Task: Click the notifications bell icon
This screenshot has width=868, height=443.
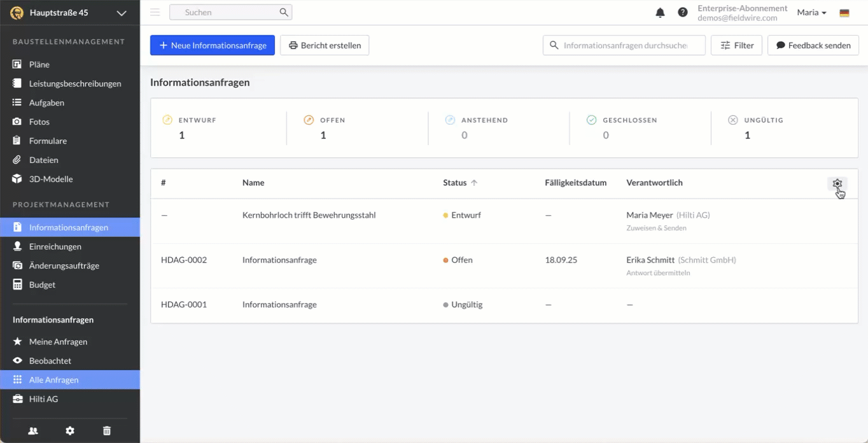Action: [660, 13]
